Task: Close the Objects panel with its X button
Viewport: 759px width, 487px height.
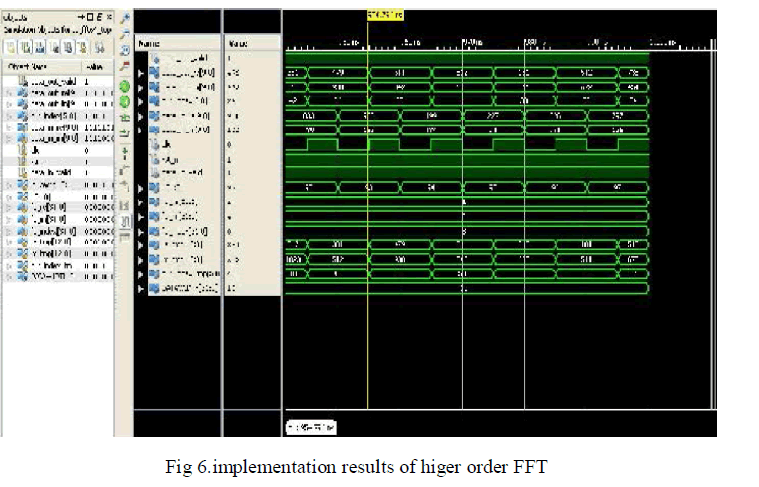Action: (x=110, y=19)
